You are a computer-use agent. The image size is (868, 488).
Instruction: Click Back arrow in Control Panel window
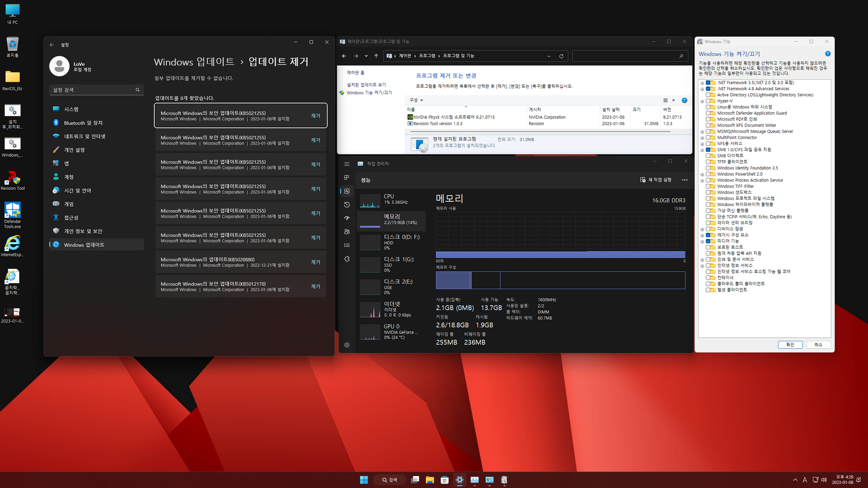coord(344,56)
